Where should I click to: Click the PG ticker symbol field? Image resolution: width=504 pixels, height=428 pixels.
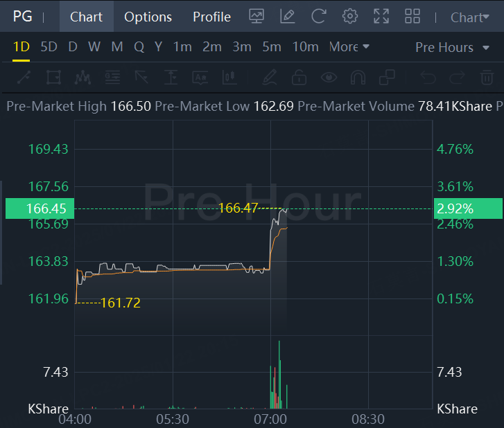click(23, 17)
